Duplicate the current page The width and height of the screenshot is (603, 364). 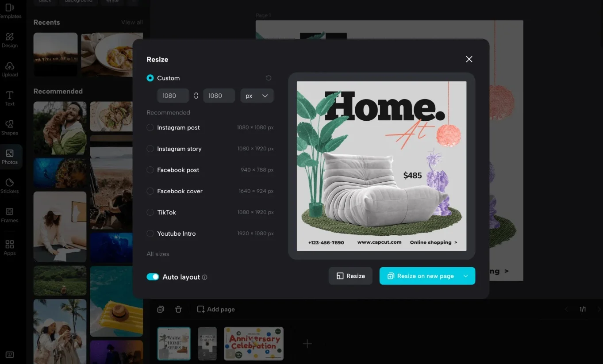pos(161,309)
